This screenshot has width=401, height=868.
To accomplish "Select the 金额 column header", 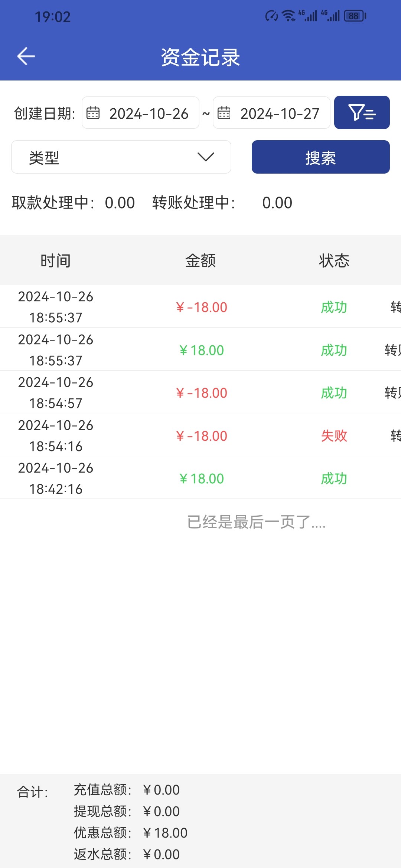I will pos(200,260).
